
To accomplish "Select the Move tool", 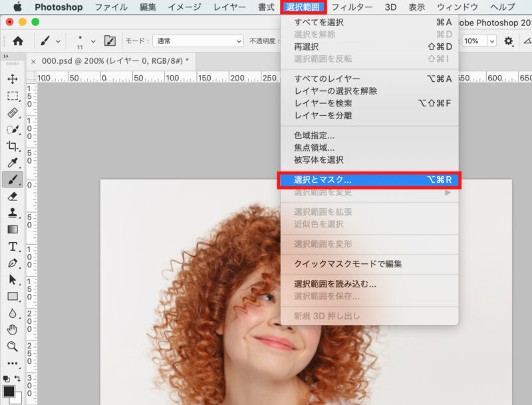I will [x=13, y=79].
